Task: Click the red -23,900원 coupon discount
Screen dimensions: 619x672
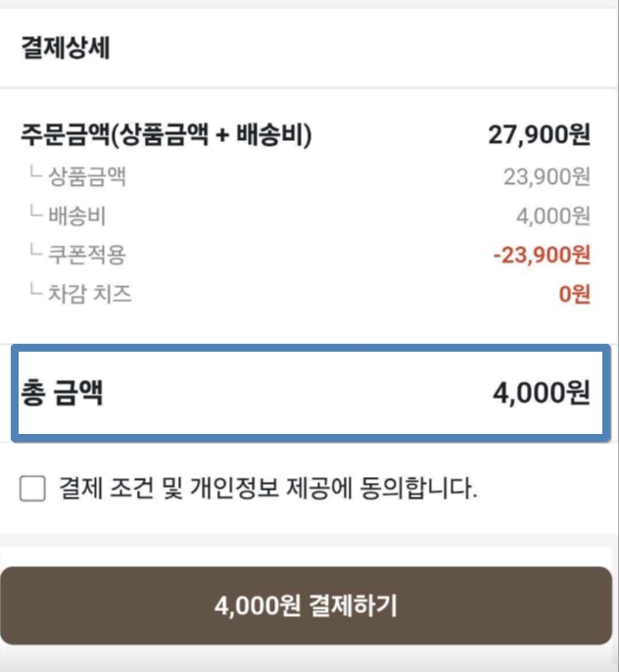Action: tap(542, 256)
